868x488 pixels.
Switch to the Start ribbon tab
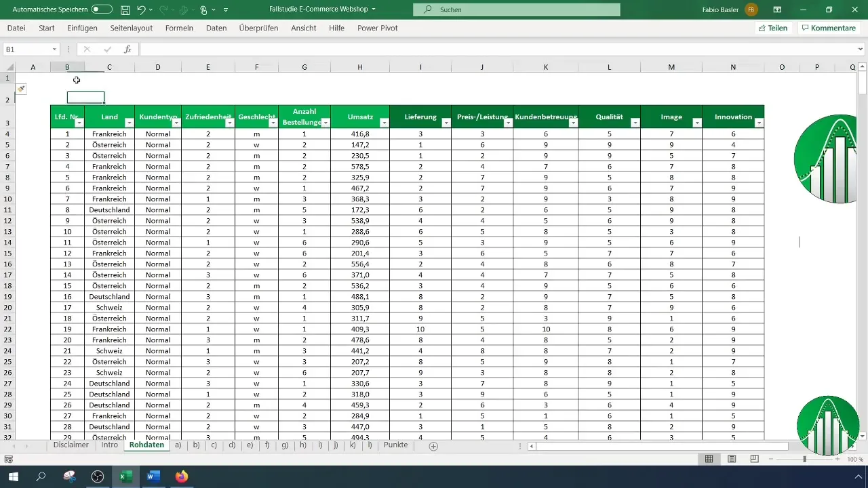click(x=47, y=28)
